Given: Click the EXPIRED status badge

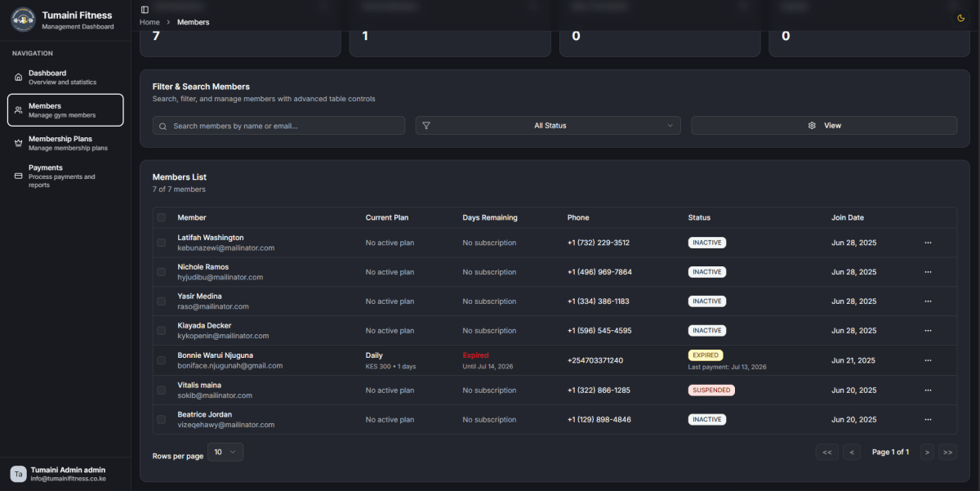Looking at the screenshot, I should 706,355.
